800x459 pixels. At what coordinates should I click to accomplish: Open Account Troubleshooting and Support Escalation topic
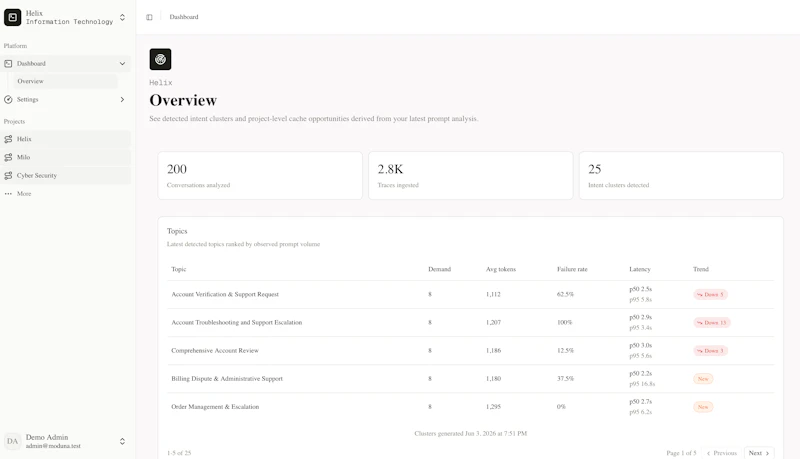click(237, 322)
